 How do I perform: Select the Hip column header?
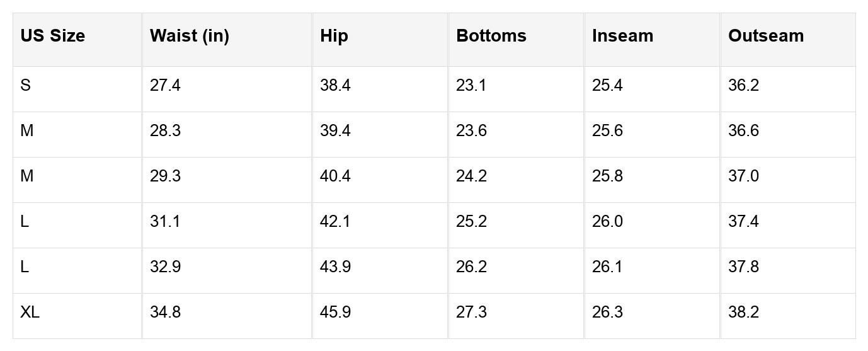[x=334, y=36]
